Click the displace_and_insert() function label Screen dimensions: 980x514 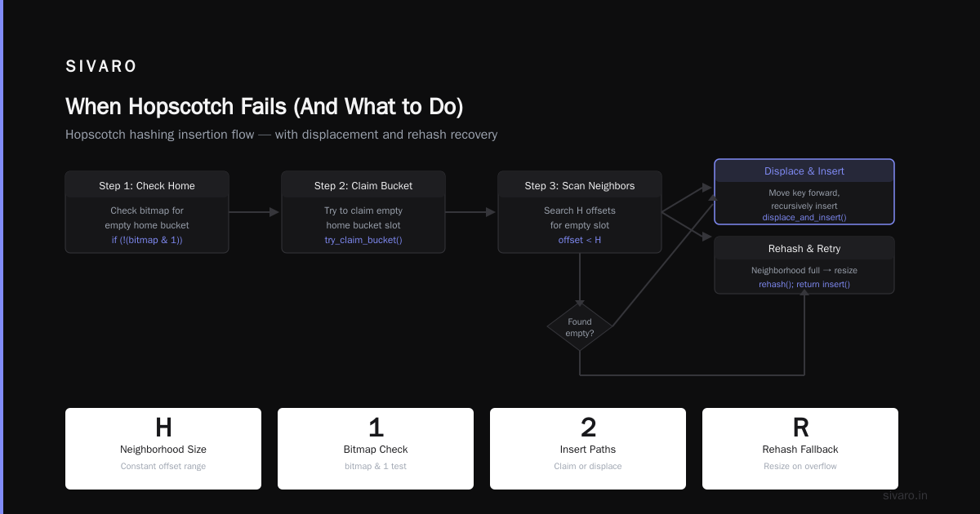(x=804, y=217)
